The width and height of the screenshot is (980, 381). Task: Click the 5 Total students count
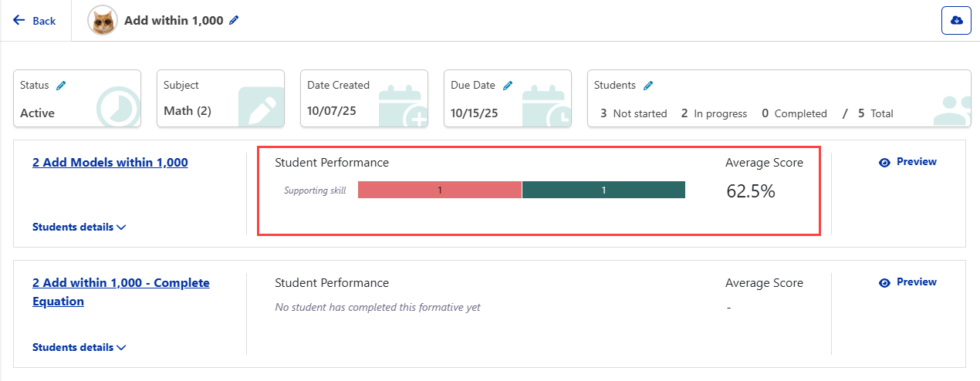[875, 113]
